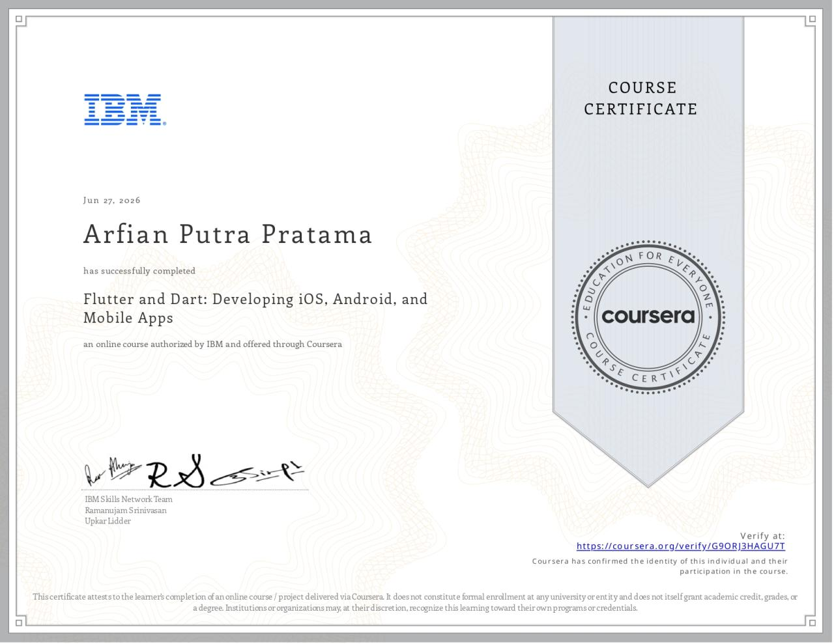
Task: Click the IBM logo
Action: [124, 109]
